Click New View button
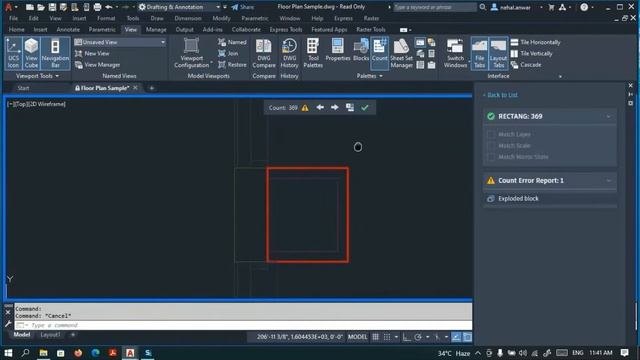Viewport: 640px width, 360px height. pos(92,53)
